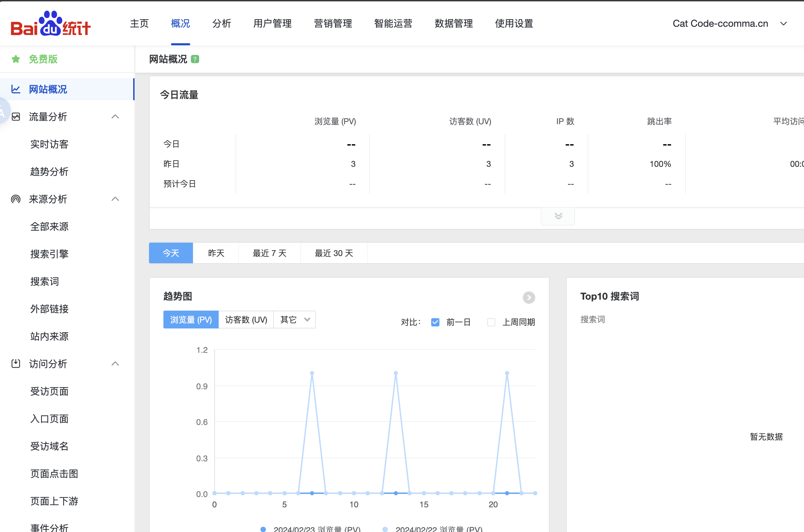The height and width of the screenshot is (532, 804).
Task: Enable the 上周同期 comparison checkbox
Action: pos(491,322)
